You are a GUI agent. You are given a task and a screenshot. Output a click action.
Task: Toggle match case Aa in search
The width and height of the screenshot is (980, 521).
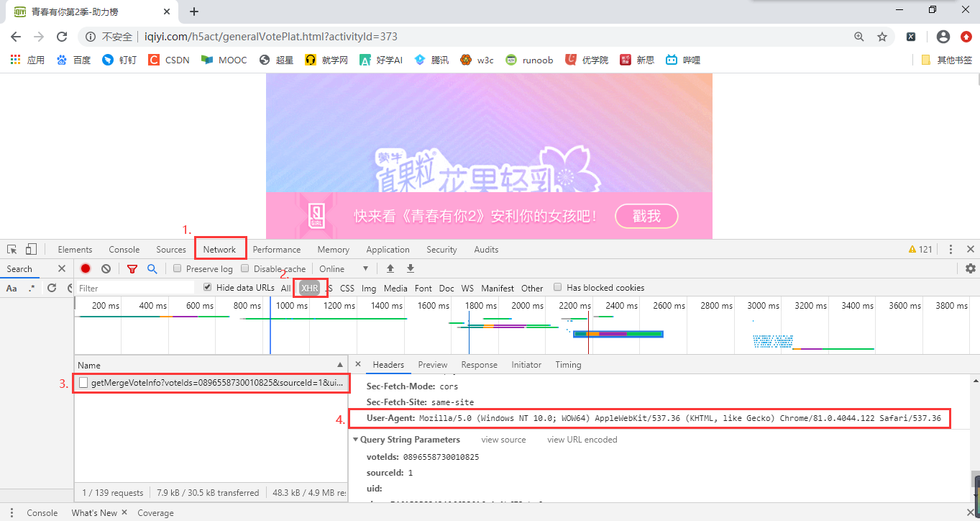tap(12, 288)
